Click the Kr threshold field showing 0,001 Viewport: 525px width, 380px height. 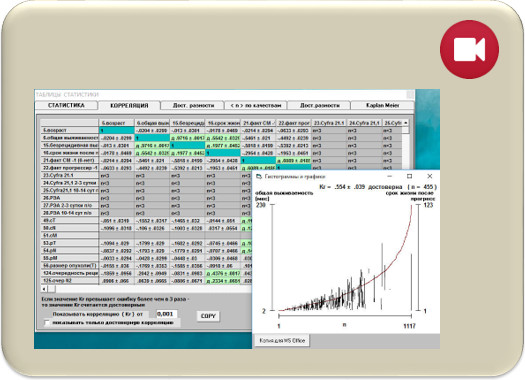[x=166, y=314]
